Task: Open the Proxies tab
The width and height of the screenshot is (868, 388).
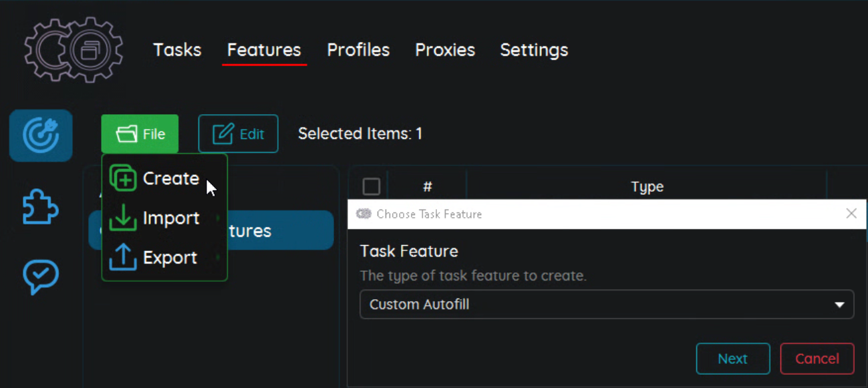Action: click(x=445, y=50)
